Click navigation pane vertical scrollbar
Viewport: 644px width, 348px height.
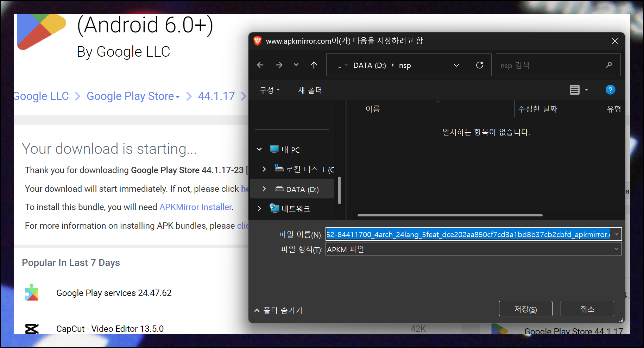tap(339, 190)
